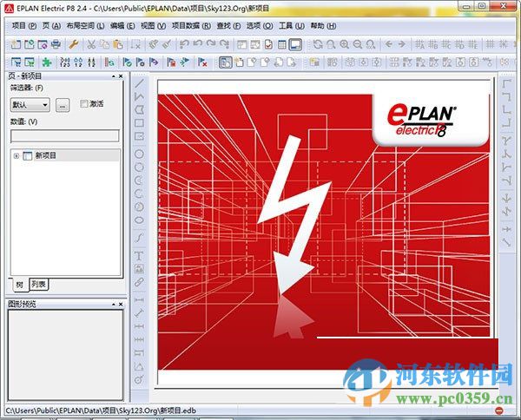This screenshot has height=420, width=521.
Task: Click the page with checkmark icon
Action: pyautogui.click(x=269, y=44)
